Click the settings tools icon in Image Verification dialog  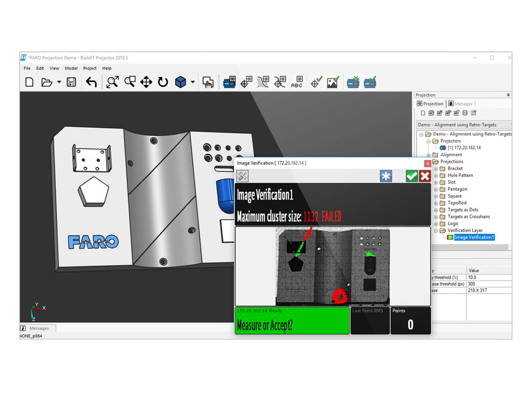242,176
